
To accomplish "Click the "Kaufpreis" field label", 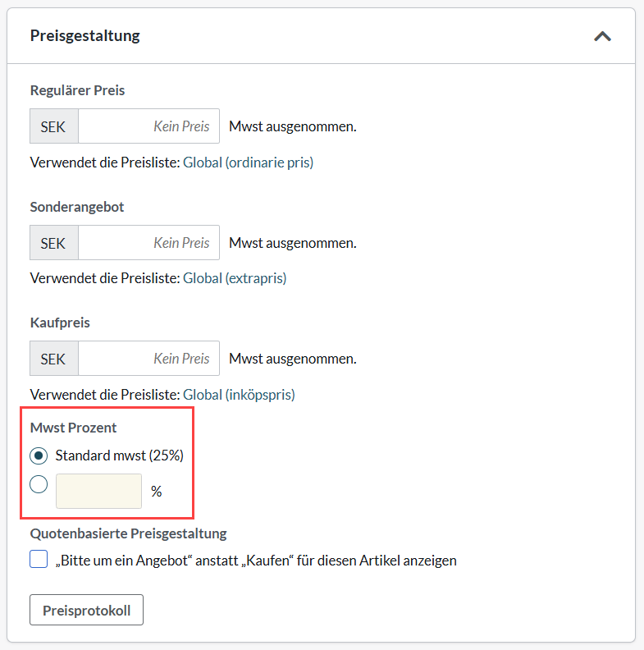I will 60,323.
